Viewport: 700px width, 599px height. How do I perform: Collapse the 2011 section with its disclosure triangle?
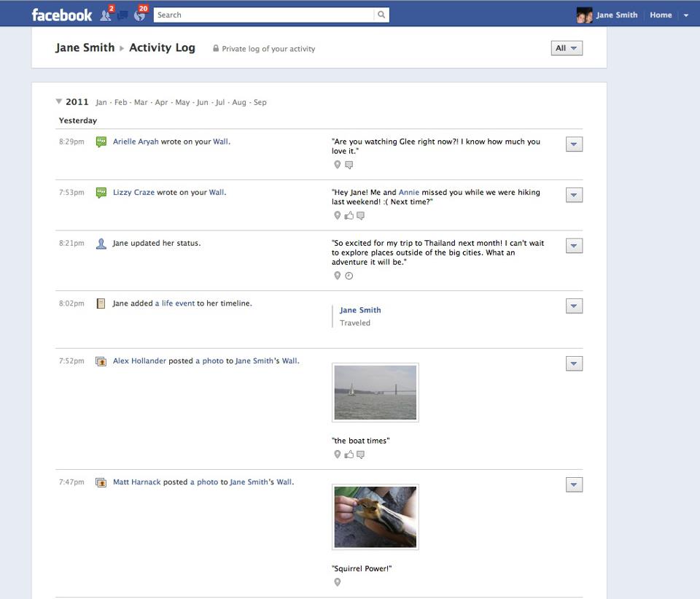58,101
